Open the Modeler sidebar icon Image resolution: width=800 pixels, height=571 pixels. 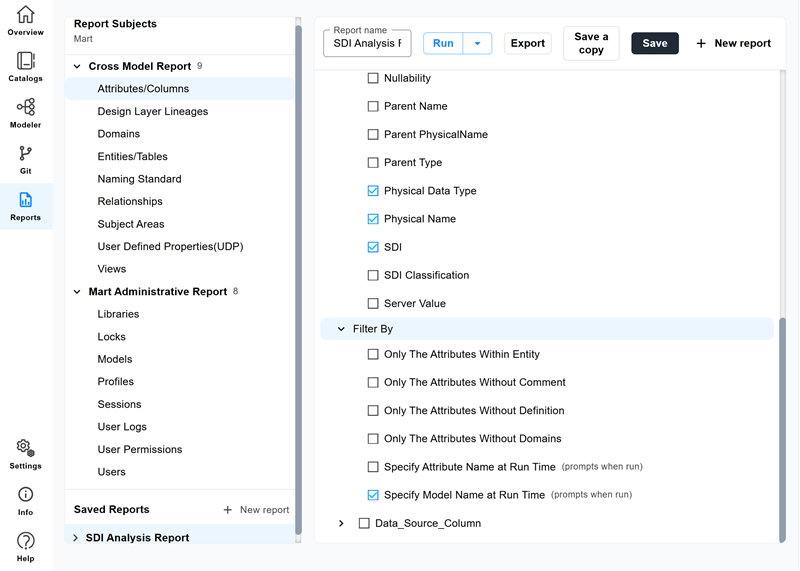26,107
